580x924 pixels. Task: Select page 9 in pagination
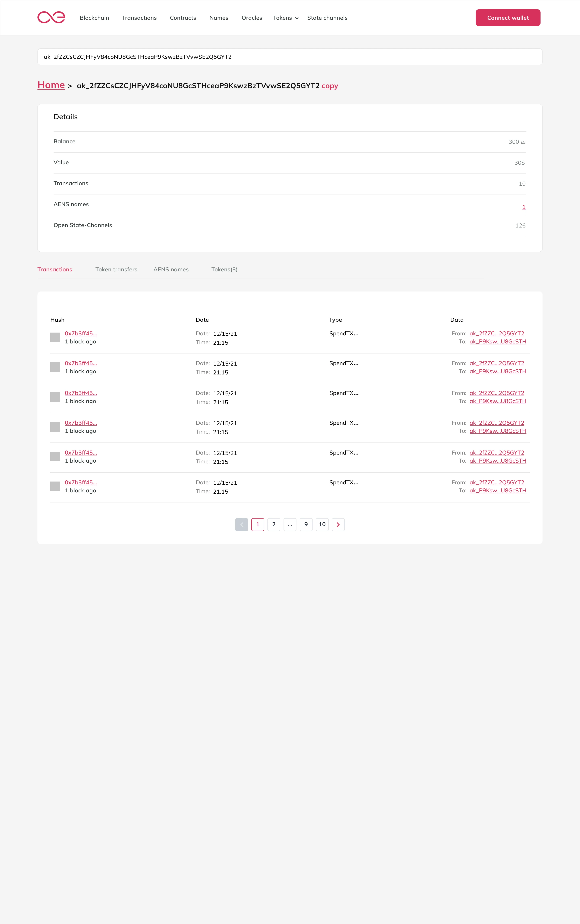[x=306, y=524]
